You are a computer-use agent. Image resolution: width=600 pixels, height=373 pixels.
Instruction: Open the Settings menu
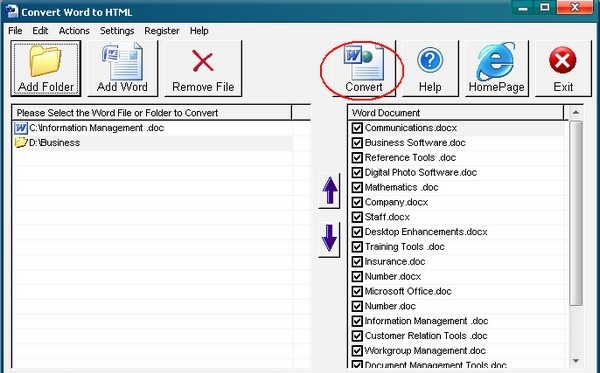tap(117, 31)
